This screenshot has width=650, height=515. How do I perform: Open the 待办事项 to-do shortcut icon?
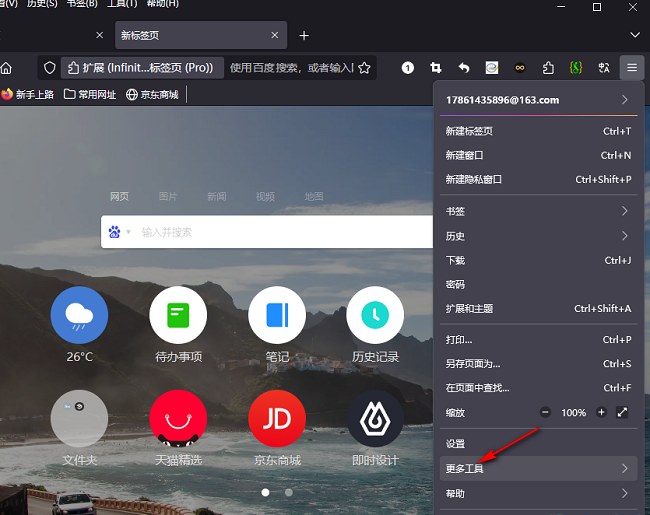tap(178, 316)
